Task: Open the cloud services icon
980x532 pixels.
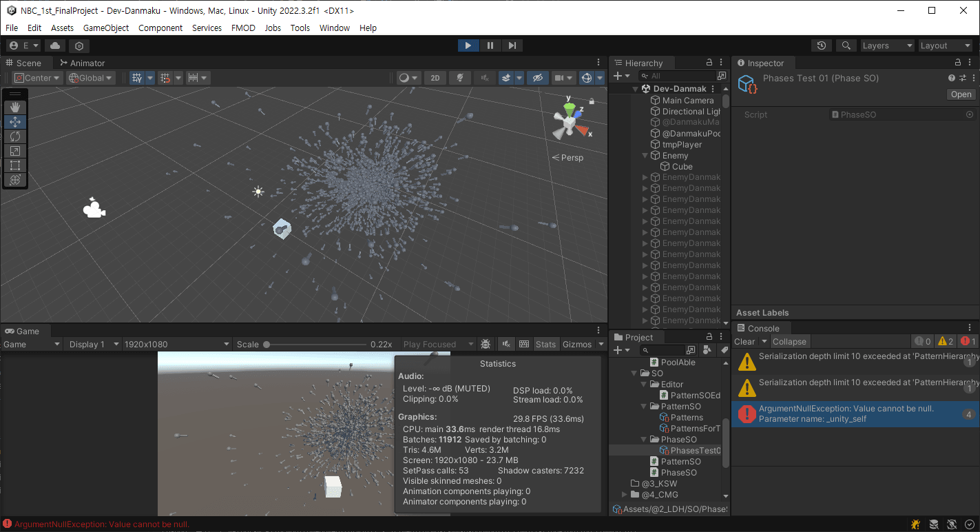Action: (x=55, y=45)
